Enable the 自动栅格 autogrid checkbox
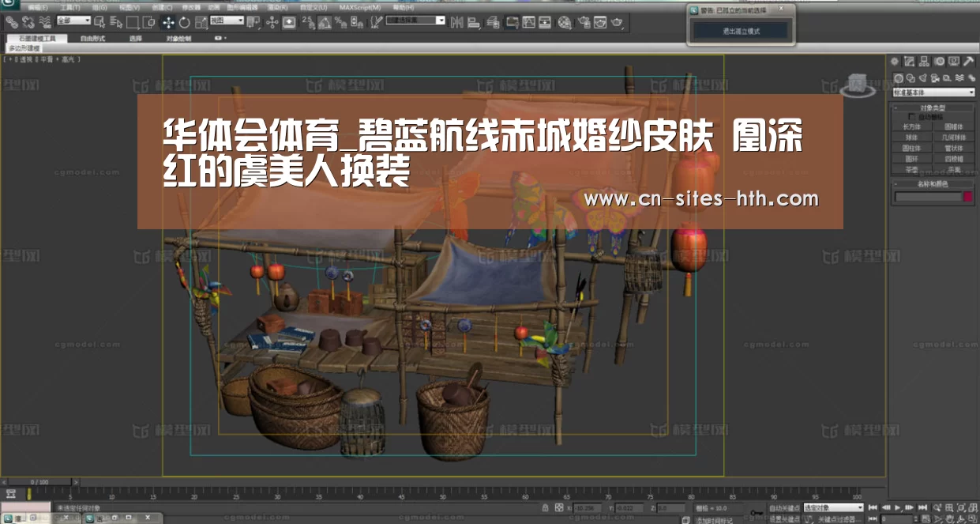Screen dimensions: 980x524 click(x=912, y=117)
